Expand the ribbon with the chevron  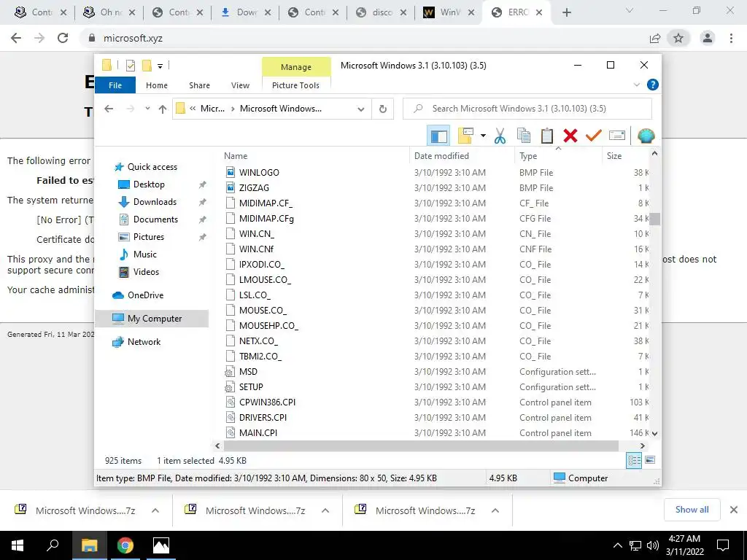pyautogui.click(x=636, y=85)
